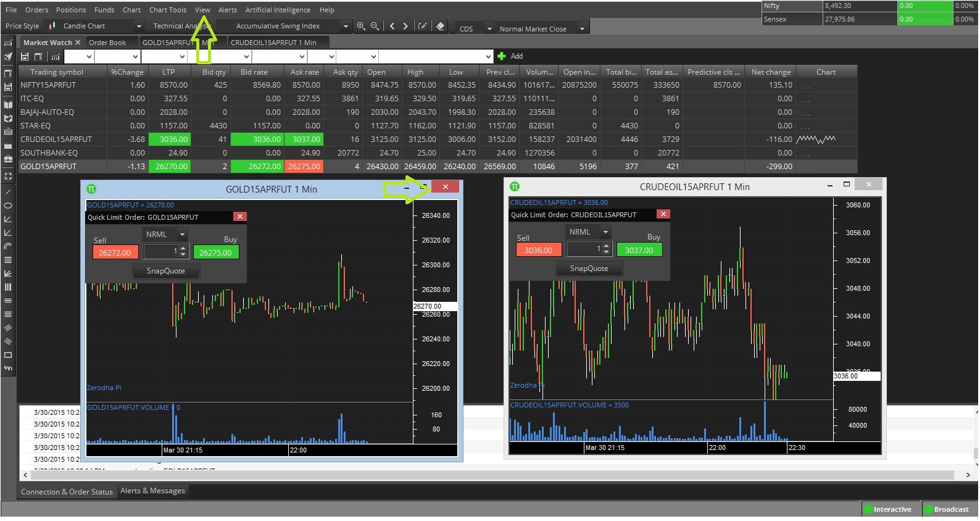
Task: Click the Broadcast connection status indicator
Action: 947,509
